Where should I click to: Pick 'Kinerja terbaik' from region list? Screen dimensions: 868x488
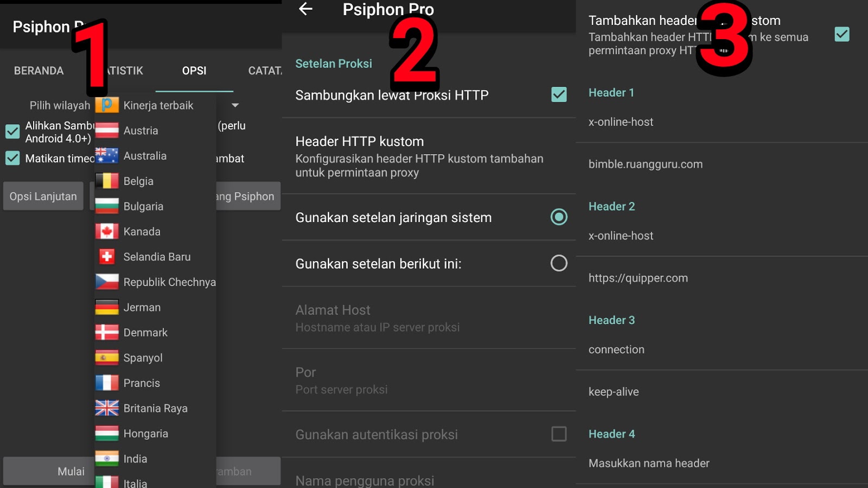pos(158,105)
